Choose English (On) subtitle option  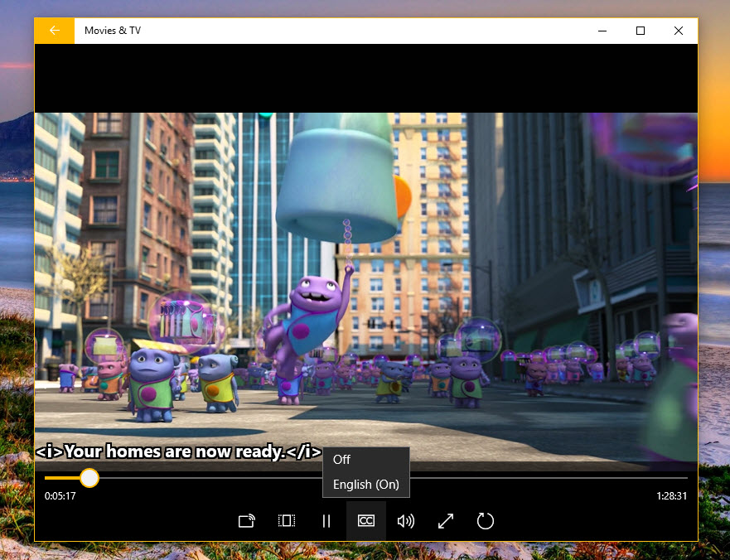366,485
